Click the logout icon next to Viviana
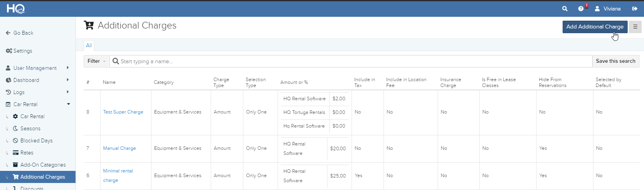This screenshot has height=190, width=644. [x=635, y=9]
